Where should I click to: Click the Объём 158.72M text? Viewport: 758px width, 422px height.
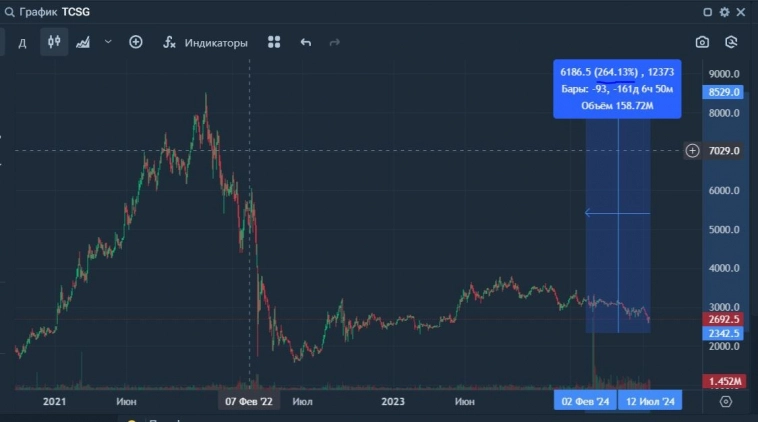click(617, 106)
